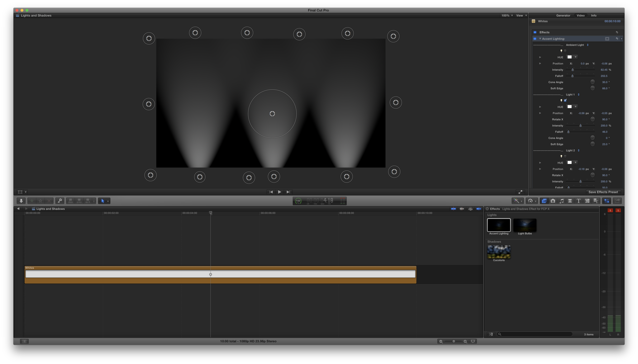The height and width of the screenshot is (364, 638).
Task: Uncheck the Light 1 enable checkbox
Action: click(565, 100)
